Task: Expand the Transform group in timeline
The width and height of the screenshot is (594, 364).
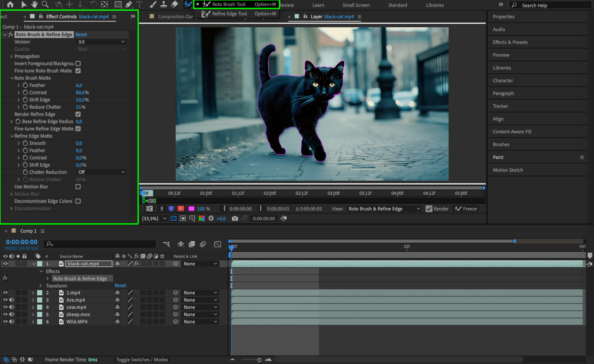Action: click(x=40, y=286)
